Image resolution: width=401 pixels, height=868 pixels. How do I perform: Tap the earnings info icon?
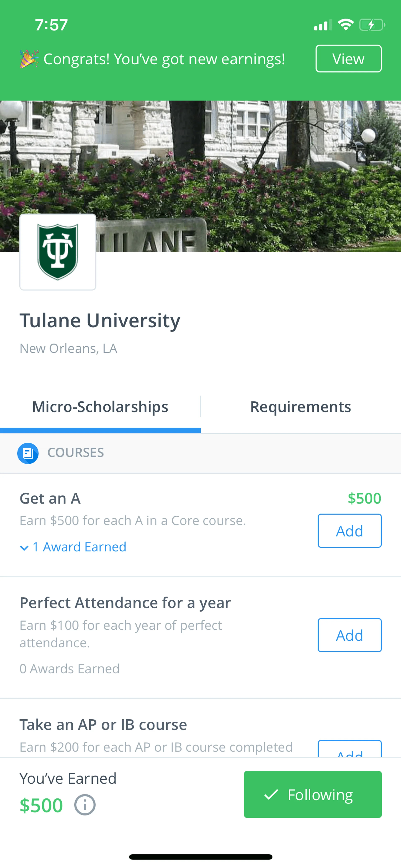click(x=85, y=805)
